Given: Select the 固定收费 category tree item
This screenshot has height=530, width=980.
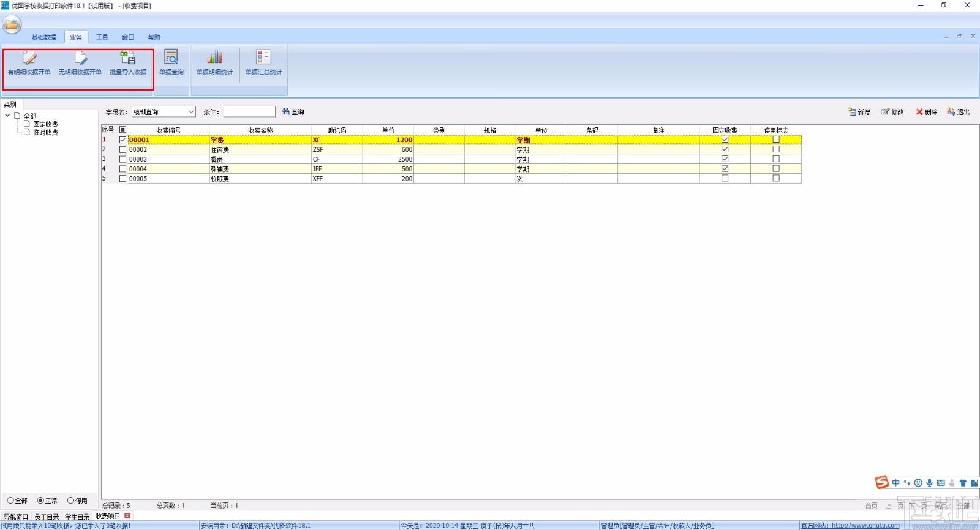Looking at the screenshot, I should pos(46,124).
